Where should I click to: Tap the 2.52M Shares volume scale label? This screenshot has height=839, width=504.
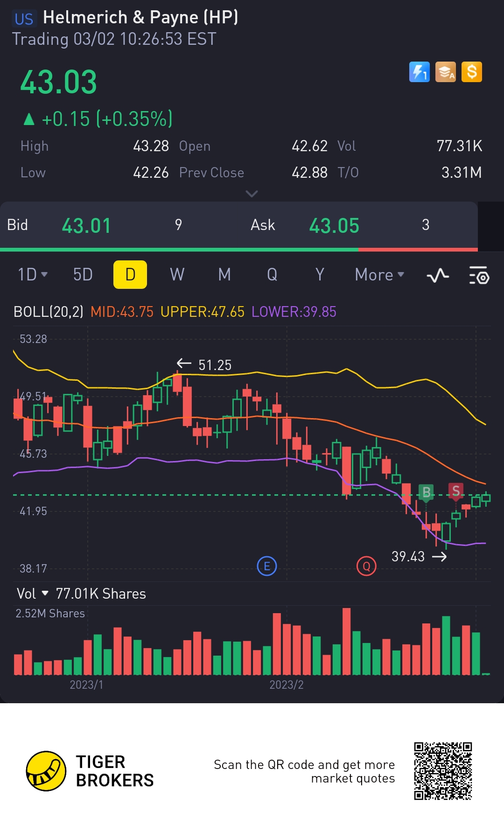(x=50, y=613)
